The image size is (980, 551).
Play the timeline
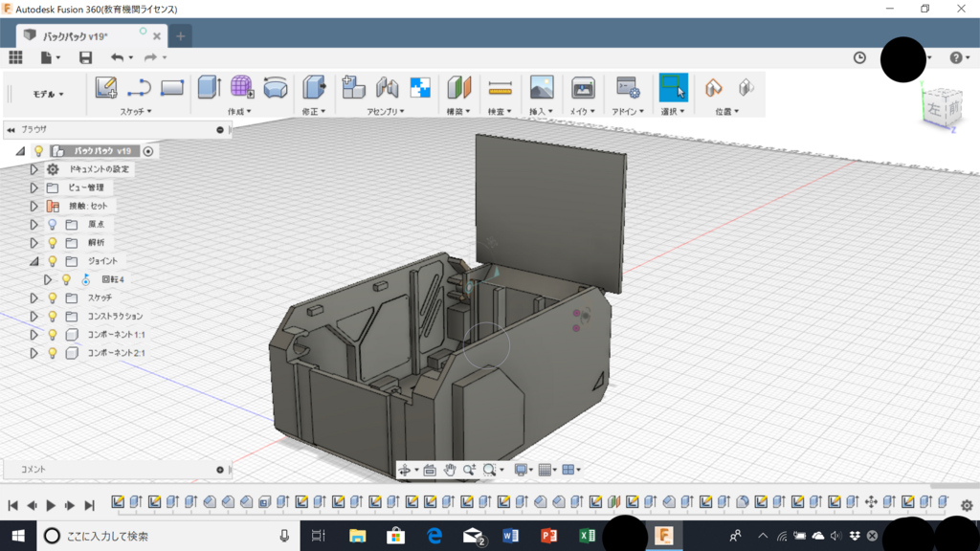coord(51,505)
